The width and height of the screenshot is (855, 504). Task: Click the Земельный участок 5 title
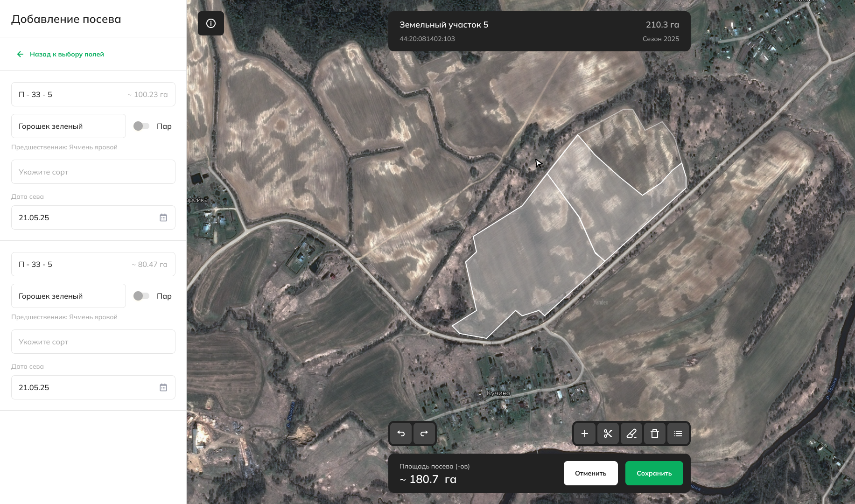[x=444, y=25]
